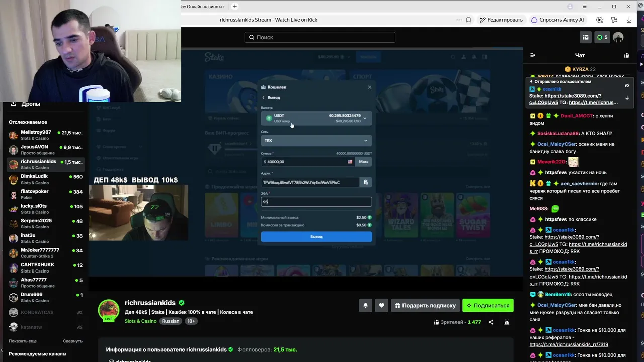Collapse the chat panel with arrow icon

point(533,55)
